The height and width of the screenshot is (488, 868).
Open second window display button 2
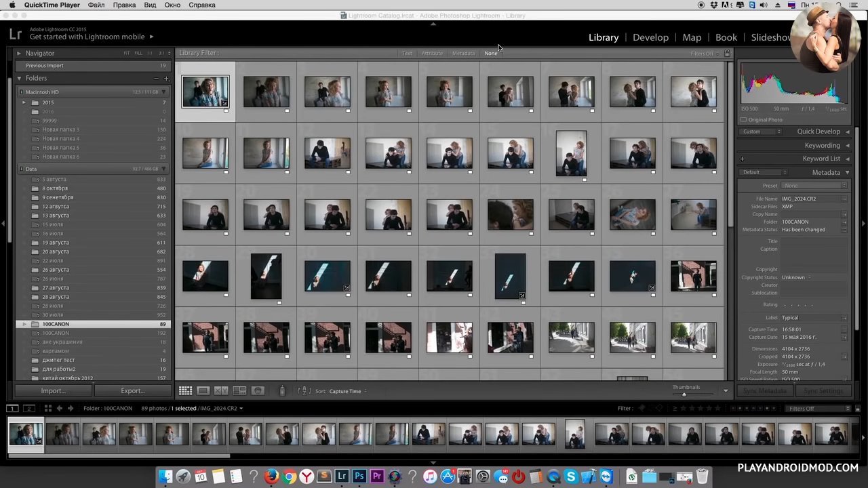[29, 409]
